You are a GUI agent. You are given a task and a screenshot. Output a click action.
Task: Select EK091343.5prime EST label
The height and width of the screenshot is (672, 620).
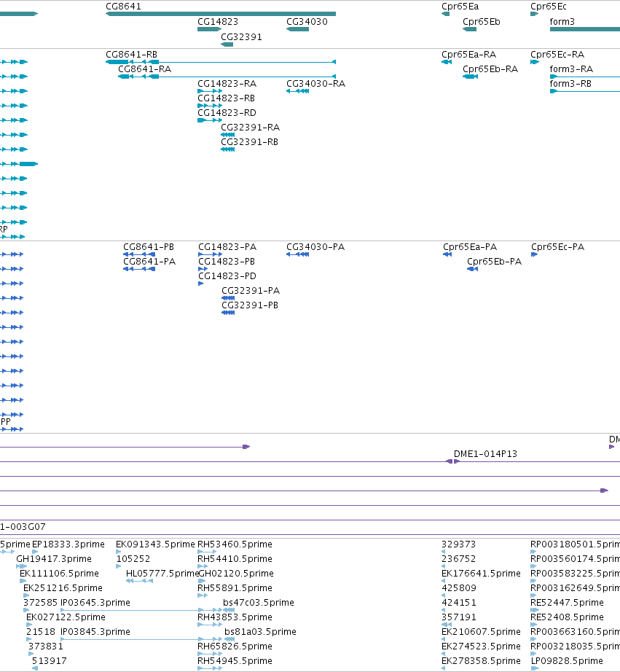(x=155, y=544)
